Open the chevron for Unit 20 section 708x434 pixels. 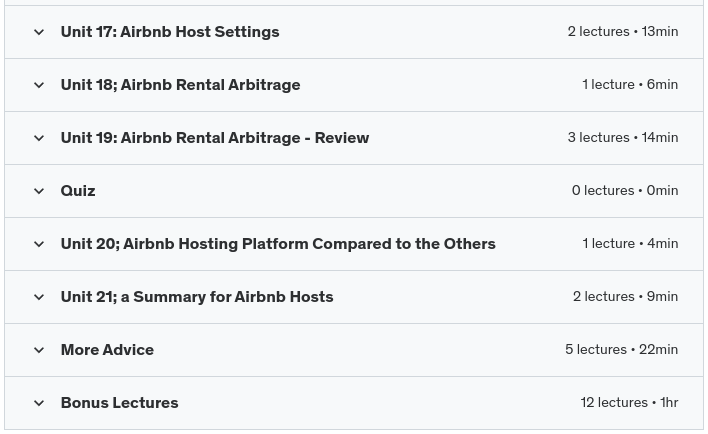39,244
